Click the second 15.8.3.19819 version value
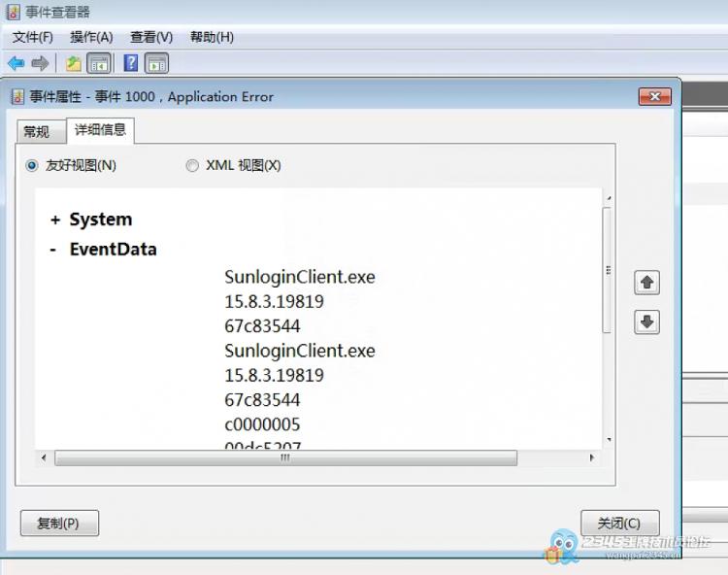Image resolution: width=728 pixels, height=575 pixels. (x=274, y=375)
